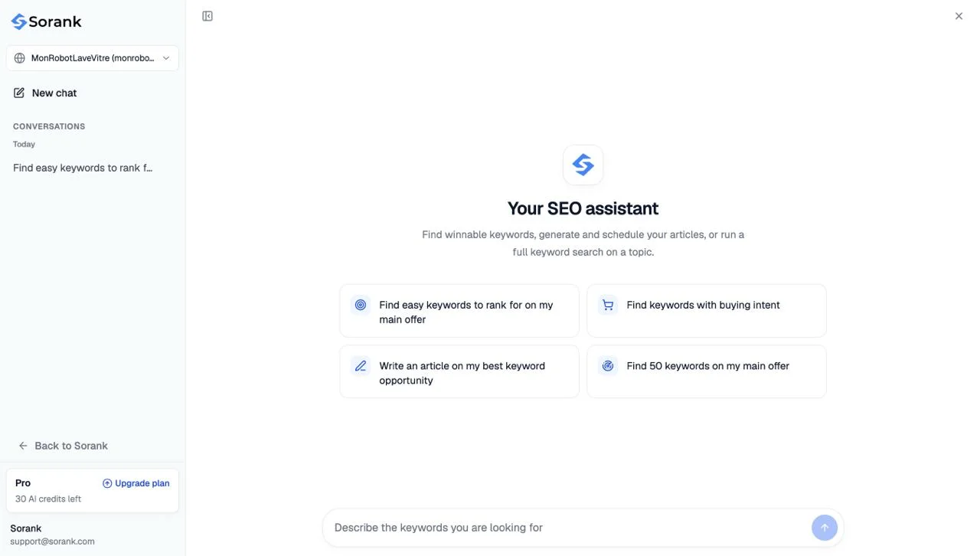980x556 pixels.
Task: Click the Sorank account name at bottom
Action: 26,528
